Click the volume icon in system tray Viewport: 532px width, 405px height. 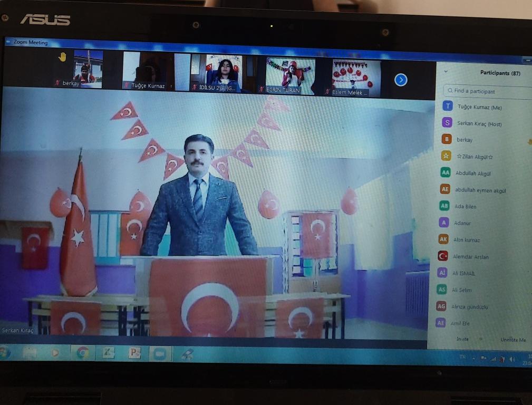(x=511, y=359)
